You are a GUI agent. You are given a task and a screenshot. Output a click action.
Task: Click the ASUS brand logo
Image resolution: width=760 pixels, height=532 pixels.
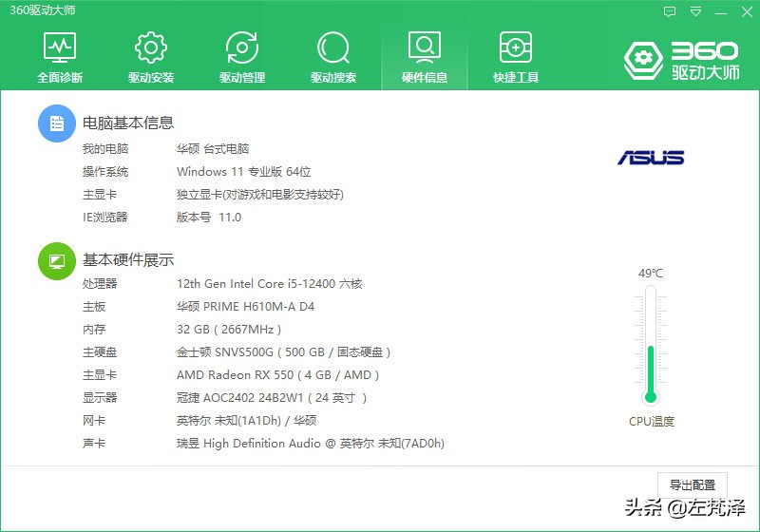tap(651, 158)
